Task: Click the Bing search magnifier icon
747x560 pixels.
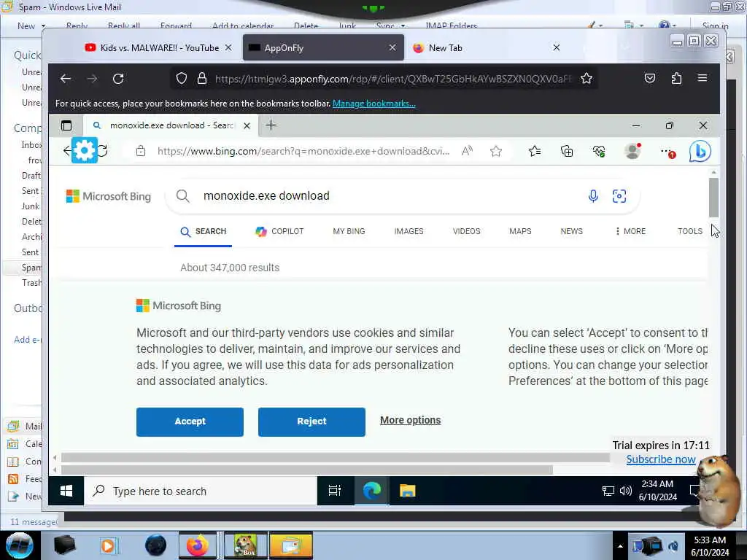Action: pos(183,195)
